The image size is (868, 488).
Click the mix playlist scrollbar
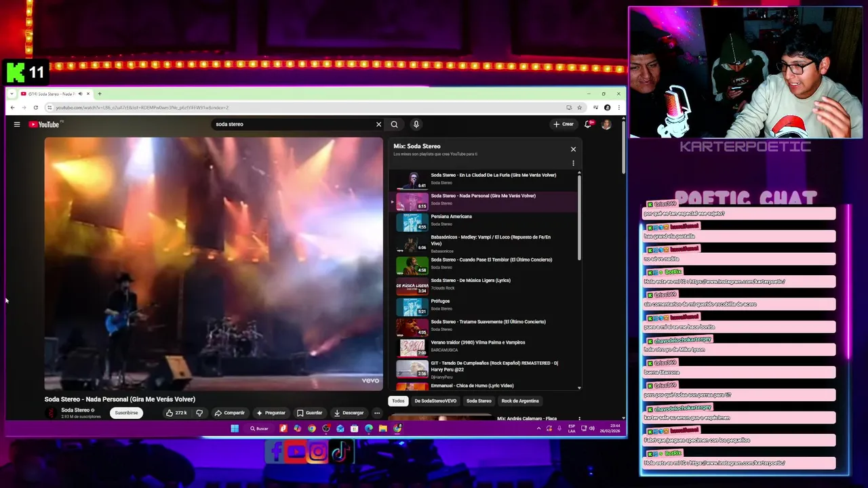[579, 217]
